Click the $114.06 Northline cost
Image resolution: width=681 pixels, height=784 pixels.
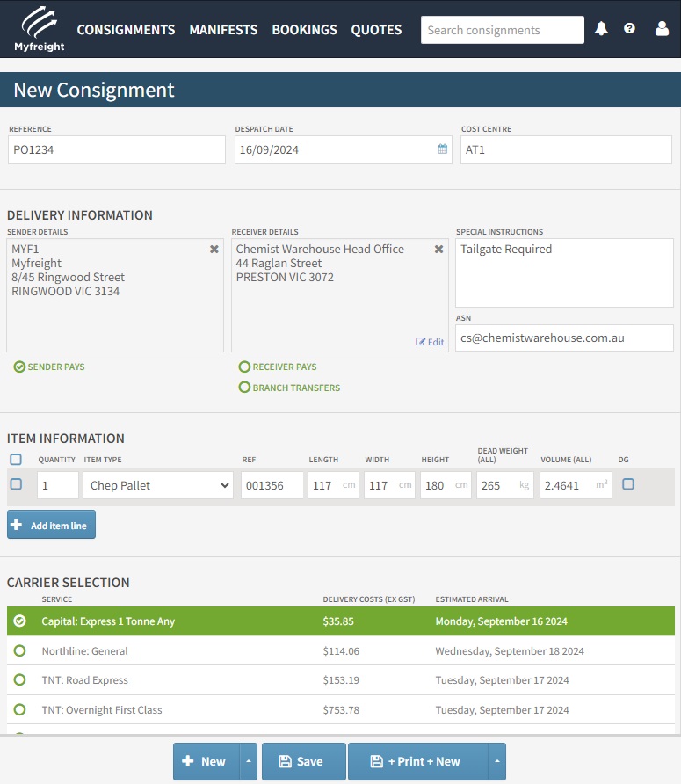pos(341,651)
